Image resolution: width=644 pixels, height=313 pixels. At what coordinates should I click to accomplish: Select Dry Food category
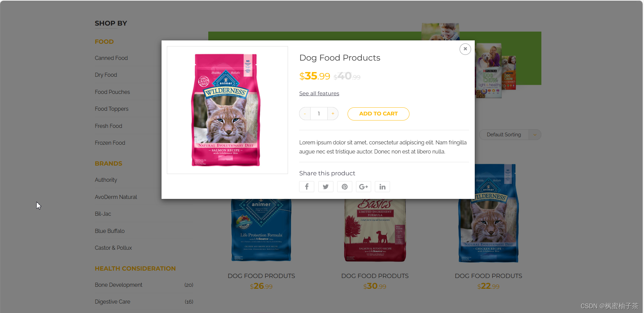tap(106, 75)
